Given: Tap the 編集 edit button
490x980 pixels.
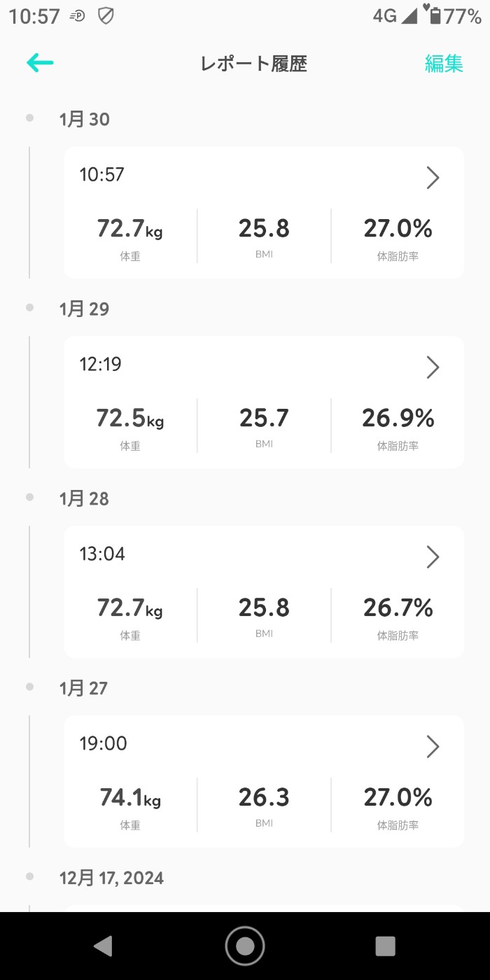Looking at the screenshot, I should coord(444,64).
